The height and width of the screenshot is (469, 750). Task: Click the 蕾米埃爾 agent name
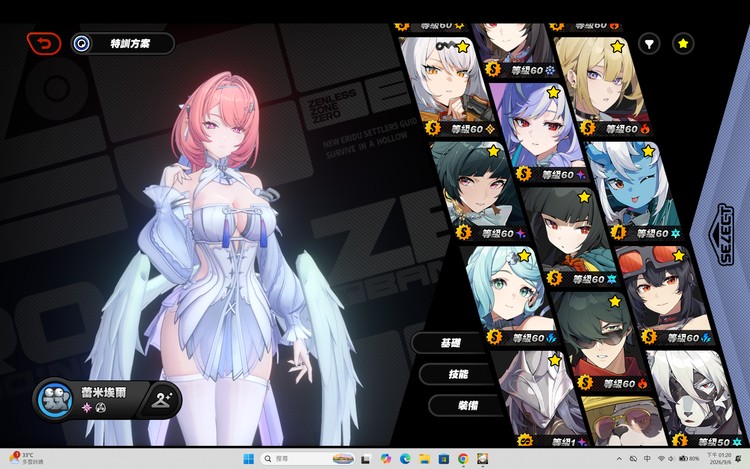[x=104, y=393]
